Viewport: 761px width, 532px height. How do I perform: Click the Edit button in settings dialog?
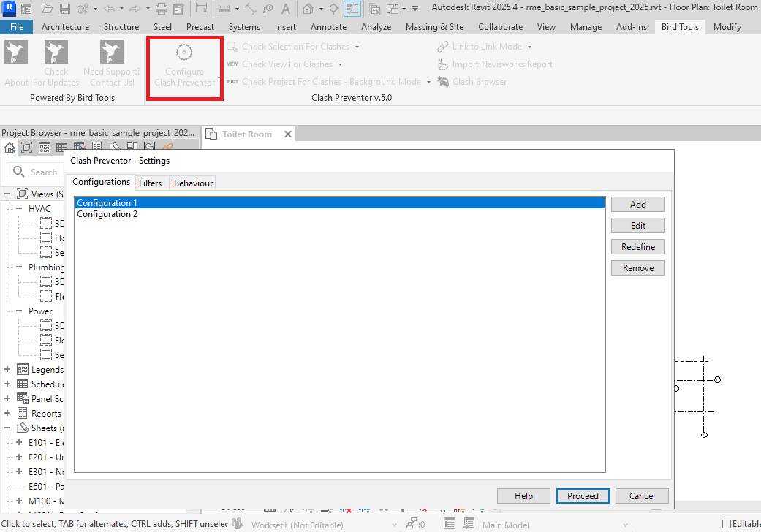tap(637, 226)
